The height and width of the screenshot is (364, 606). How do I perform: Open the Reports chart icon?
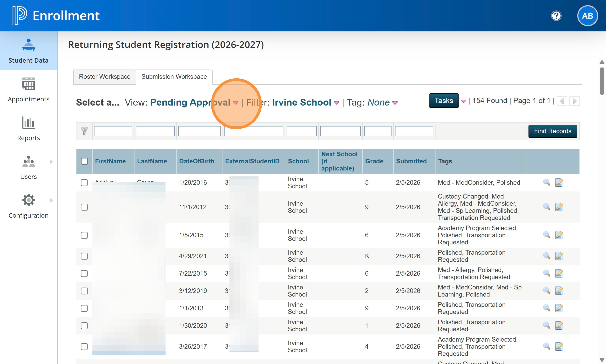point(28,123)
